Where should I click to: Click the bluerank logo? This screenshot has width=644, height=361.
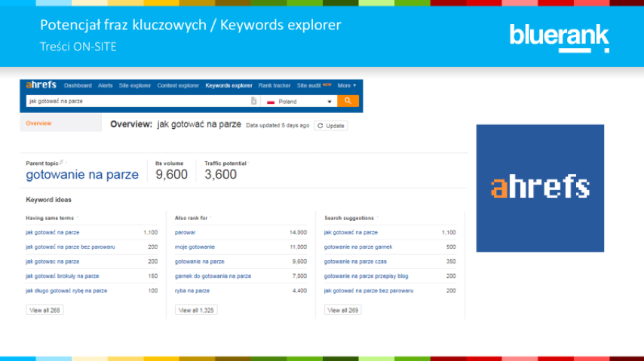point(559,38)
